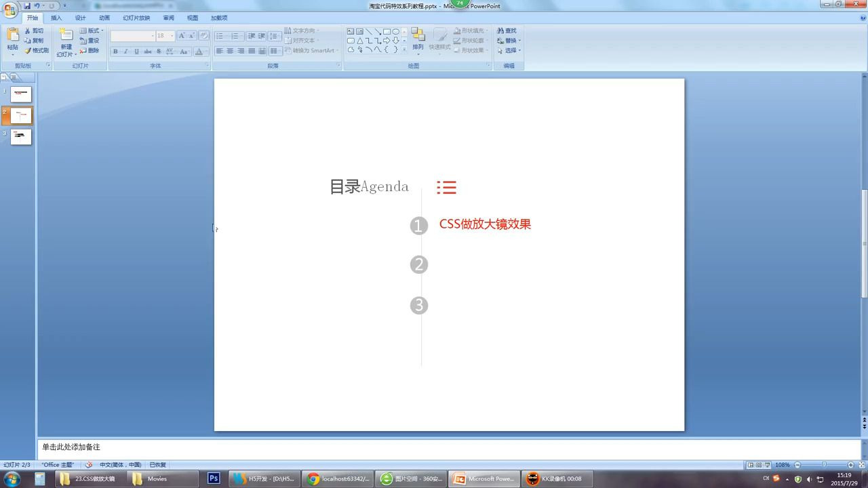Select the right arrow shape in gallery
This screenshot has height=488, width=868.
pos(387,41)
